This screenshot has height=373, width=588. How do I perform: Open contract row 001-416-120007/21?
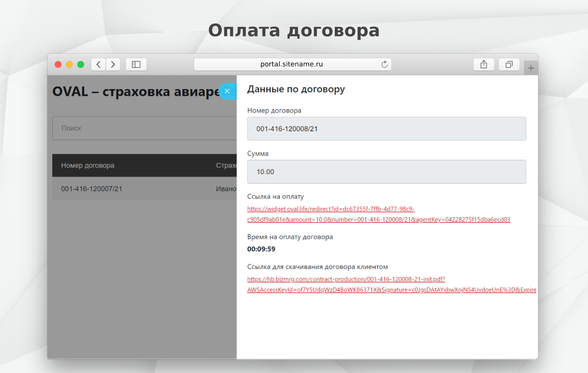[x=92, y=189]
